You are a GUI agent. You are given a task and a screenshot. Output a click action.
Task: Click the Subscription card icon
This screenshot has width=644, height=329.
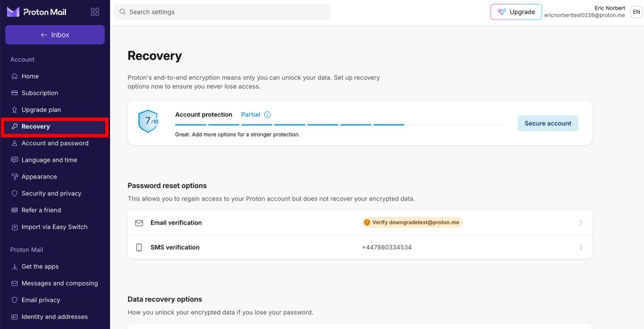click(x=14, y=93)
